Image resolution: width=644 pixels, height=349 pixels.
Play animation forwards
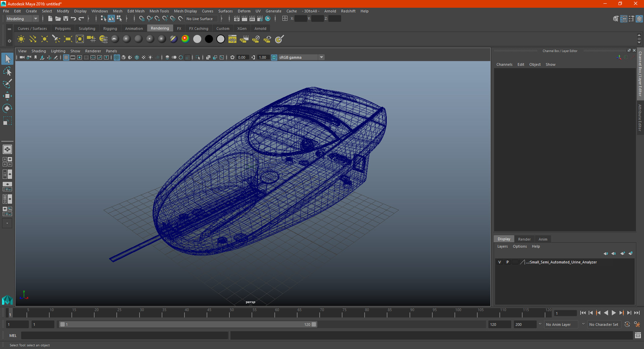[x=613, y=313]
